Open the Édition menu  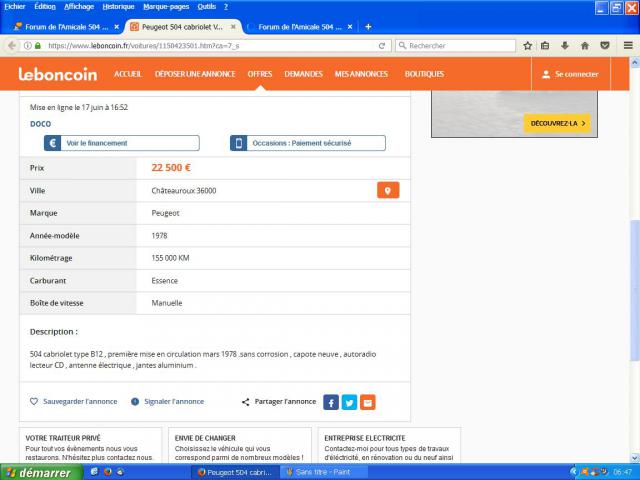point(45,7)
